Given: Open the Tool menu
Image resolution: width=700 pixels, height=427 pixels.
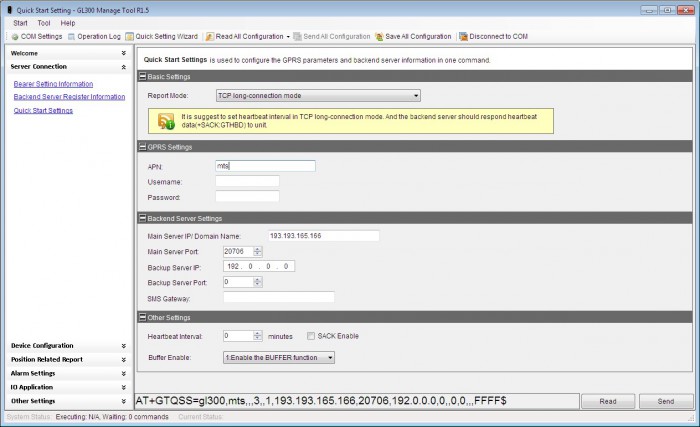Looking at the screenshot, I should (44, 22).
